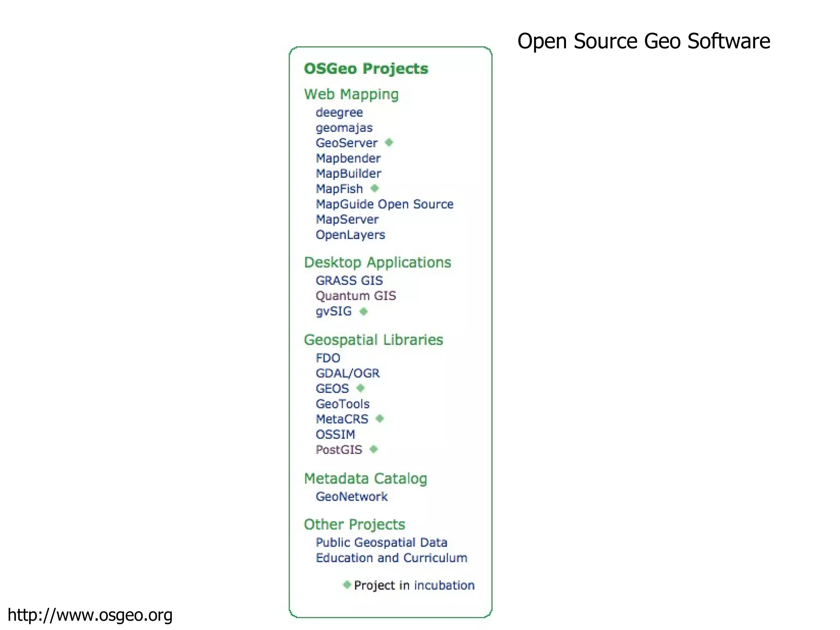Select the Mapbender link
This screenshot has width=840, height=630.
(348, 158)
